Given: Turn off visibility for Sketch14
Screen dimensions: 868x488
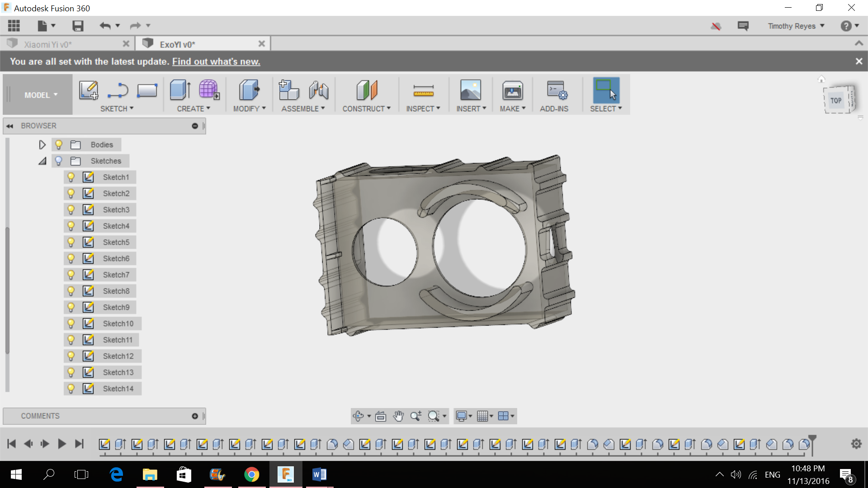Looking at the screenshot, I should 71,388.
